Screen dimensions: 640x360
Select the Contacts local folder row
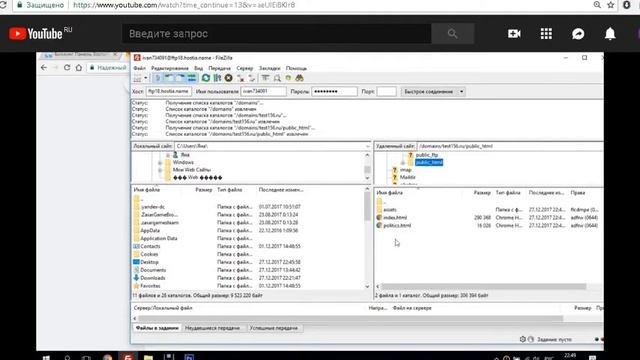point(248,246)
